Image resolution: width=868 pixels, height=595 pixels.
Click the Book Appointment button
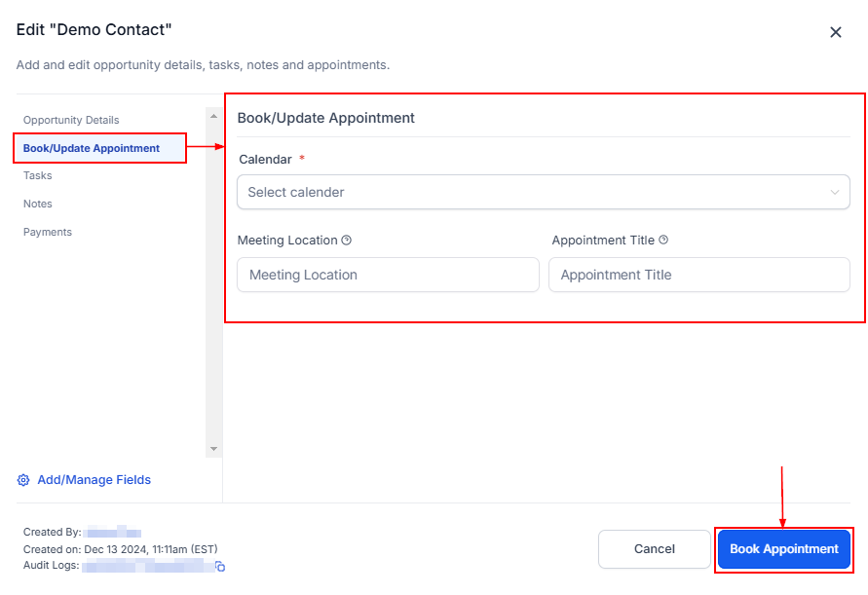(x=783, y=549)
